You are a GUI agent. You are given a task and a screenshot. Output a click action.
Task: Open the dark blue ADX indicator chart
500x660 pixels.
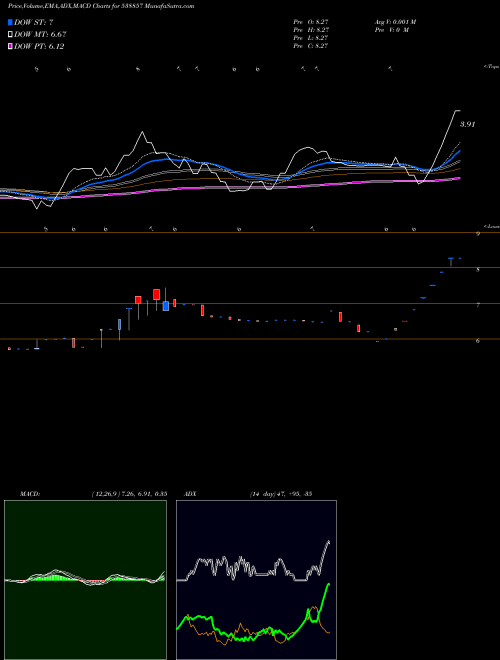pos(256,580)
